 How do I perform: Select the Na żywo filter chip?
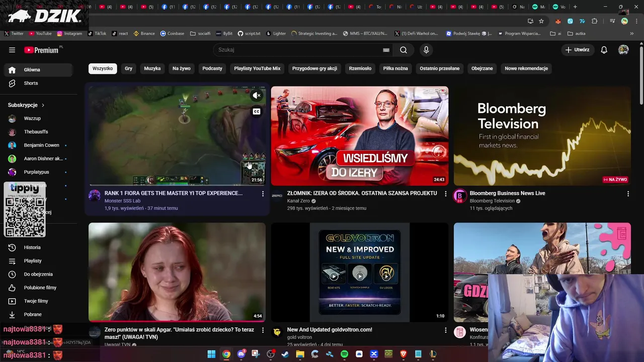[x=182, y=68]
